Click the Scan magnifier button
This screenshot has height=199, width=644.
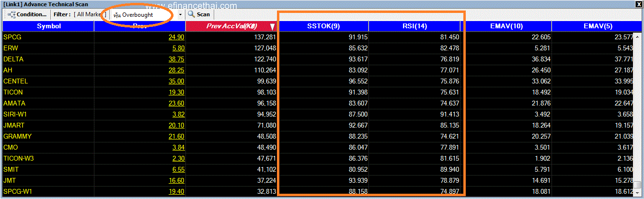[199, 14]
